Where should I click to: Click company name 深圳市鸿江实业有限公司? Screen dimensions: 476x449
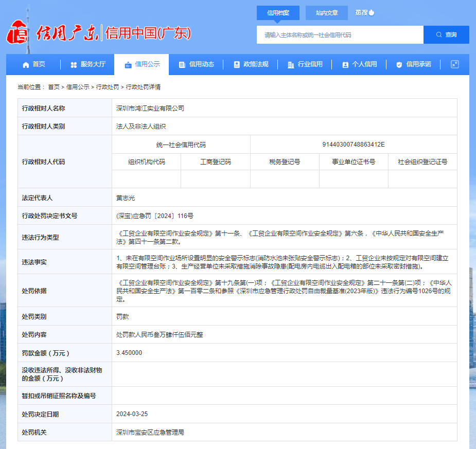coord(150,109)
